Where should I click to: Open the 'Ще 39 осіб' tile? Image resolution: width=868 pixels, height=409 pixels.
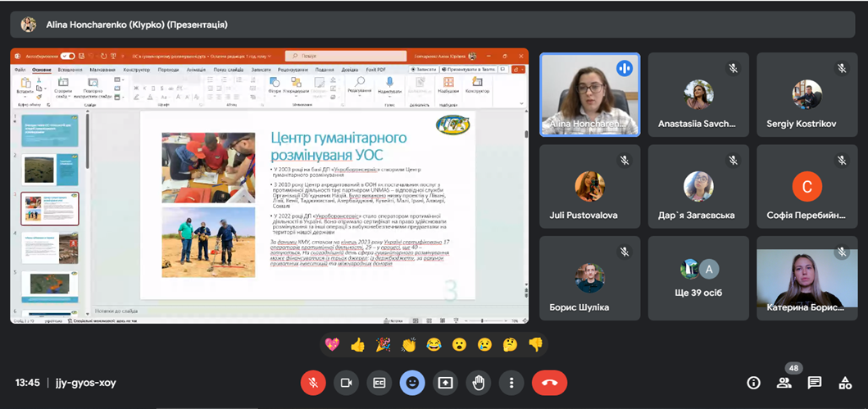point(698,278)
